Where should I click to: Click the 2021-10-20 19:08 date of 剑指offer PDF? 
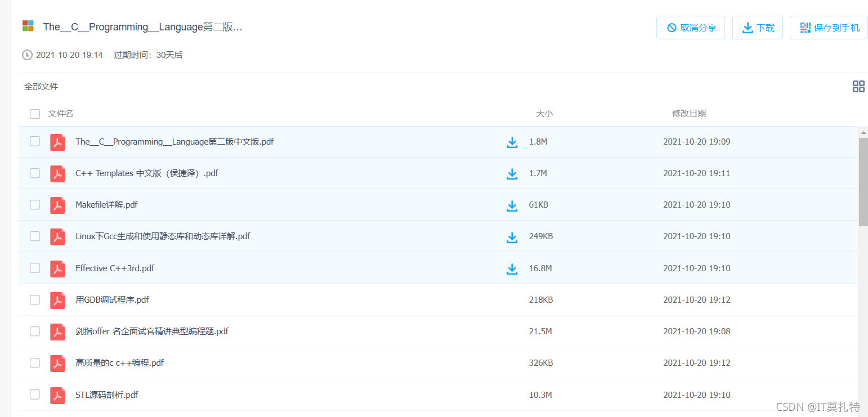coord(697,331)
